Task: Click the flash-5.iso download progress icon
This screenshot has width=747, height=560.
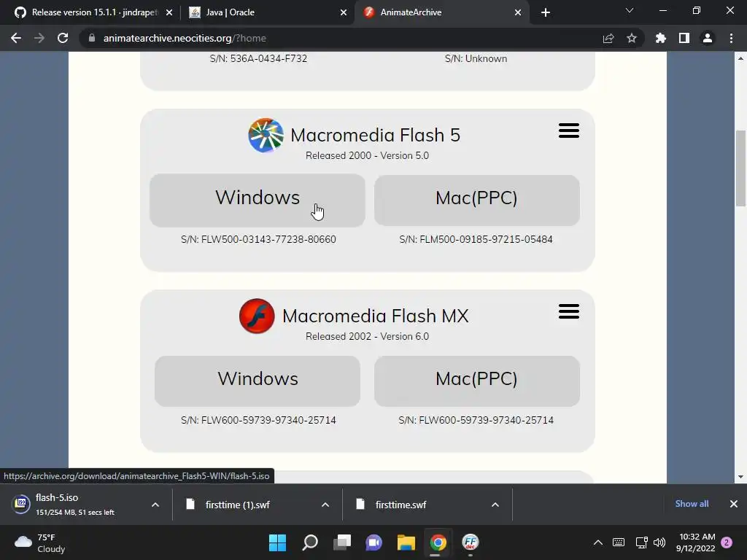Action: point(21,504)
